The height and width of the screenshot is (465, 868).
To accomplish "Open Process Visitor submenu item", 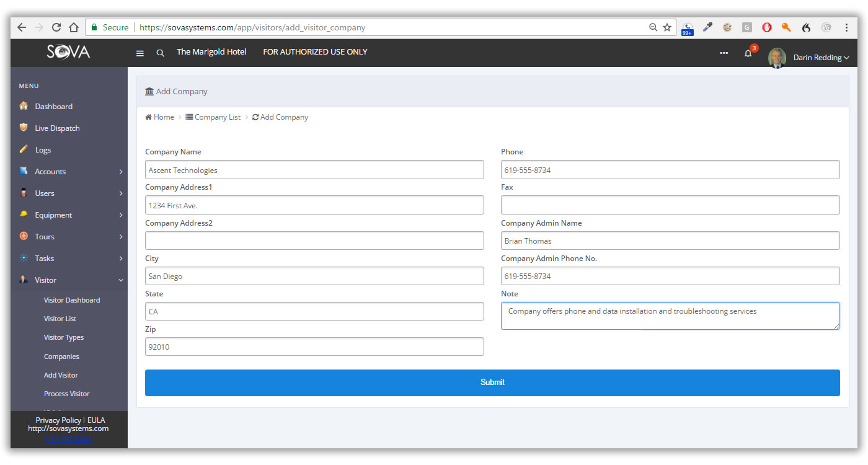I will (x=67, y=394).
